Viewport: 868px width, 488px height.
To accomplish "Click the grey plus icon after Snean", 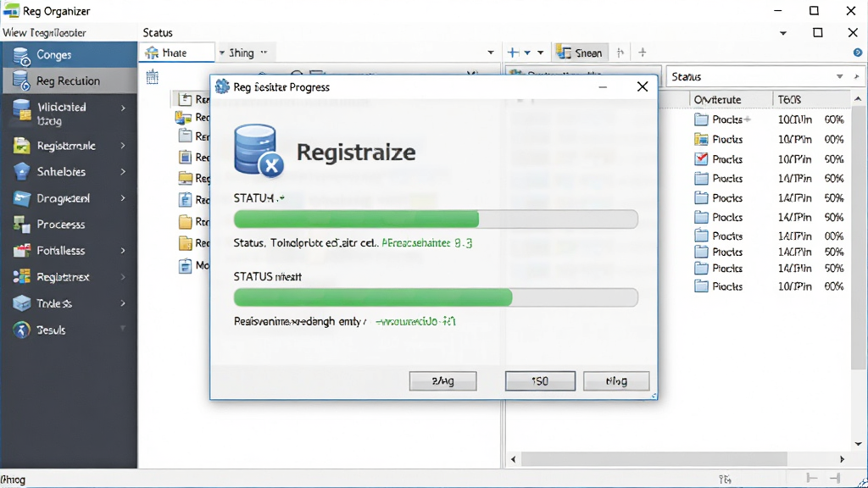I will coord(643,53).
